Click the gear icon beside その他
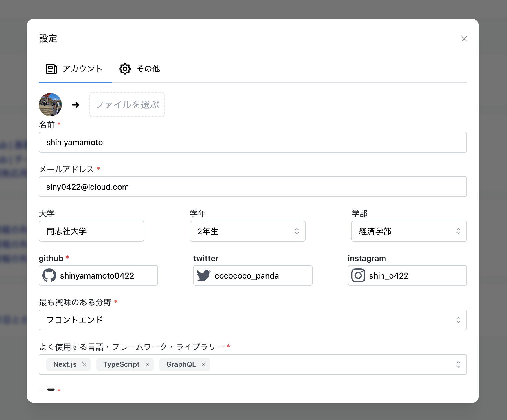The width and height of the screenshot is (507, 420). (125, 69)
